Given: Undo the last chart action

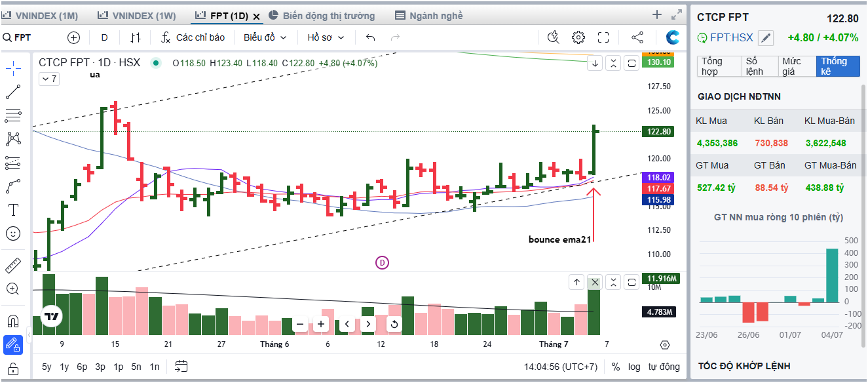Looking at the screenshot, I should coord(371,37).
